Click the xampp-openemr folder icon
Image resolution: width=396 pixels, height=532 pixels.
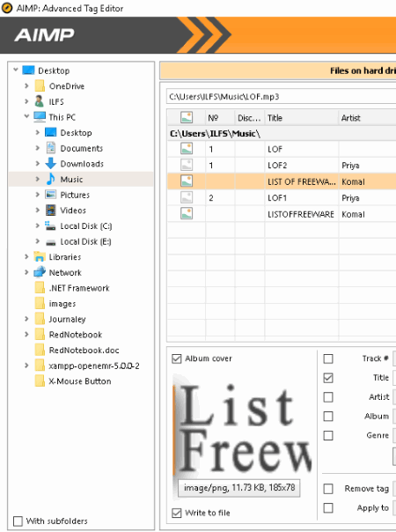[40, 366]
